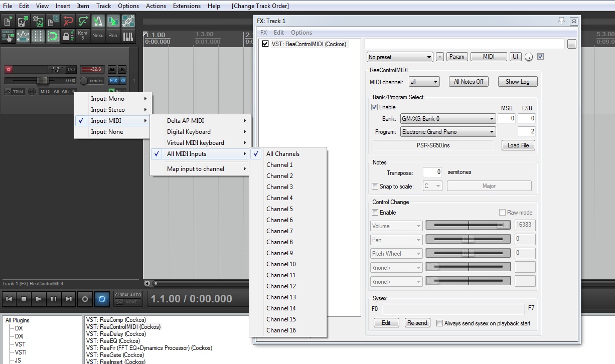Viewport: 615px width, 364px height.
Task: Disable Bank/Program Select Enable checkbox
Action: click(374, 107)
